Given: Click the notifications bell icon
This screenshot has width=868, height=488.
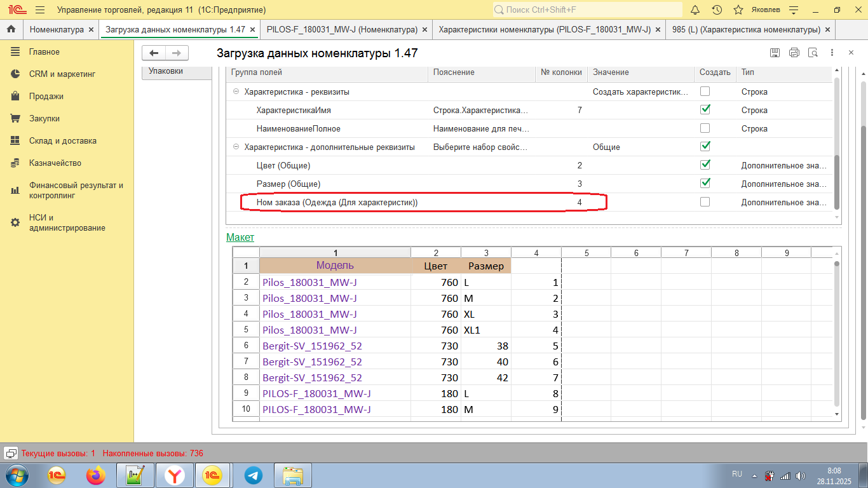Looking at the screenshot, I should (695, 10).
